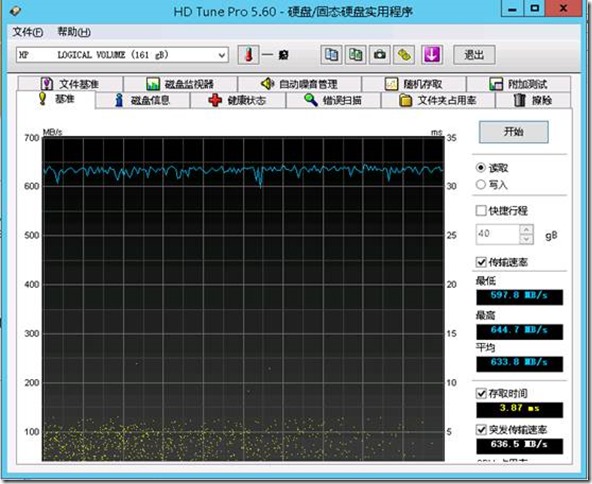Switch to the 磁盘监视器 tab
Viewport: 592px width, 484px height.
click(x=180, y=84)
